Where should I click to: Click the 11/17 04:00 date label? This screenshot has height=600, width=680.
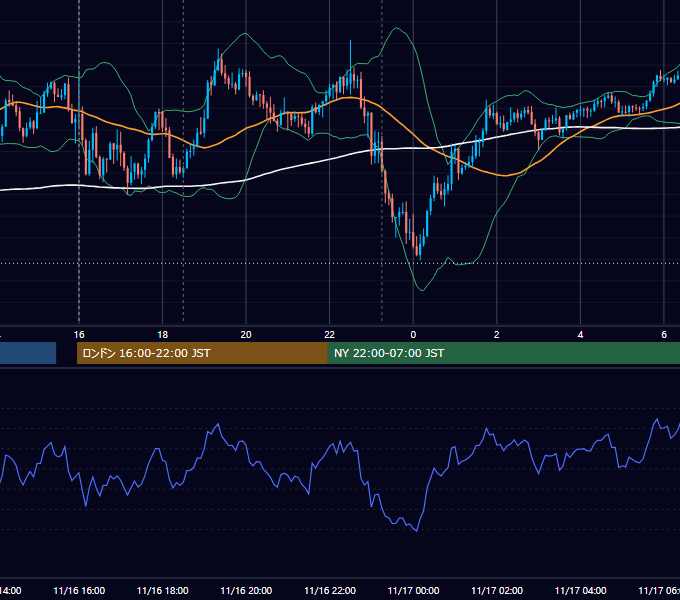[x=580, y=590]
